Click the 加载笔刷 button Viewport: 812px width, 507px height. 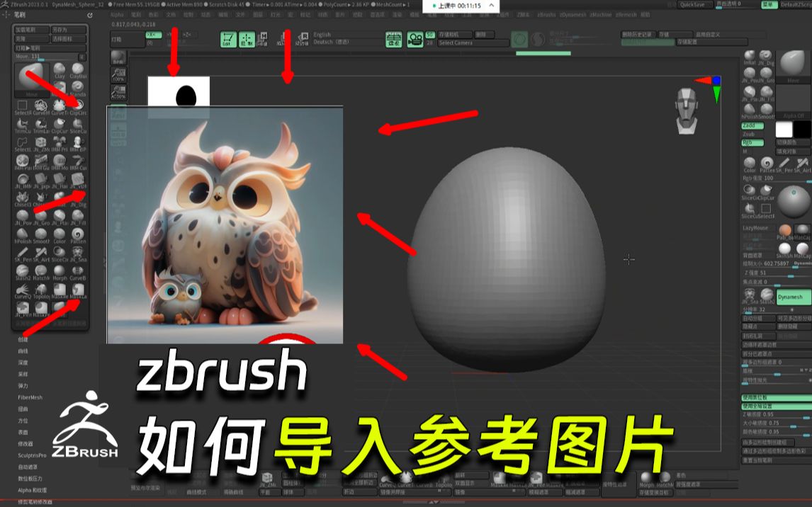click(31, 30)
